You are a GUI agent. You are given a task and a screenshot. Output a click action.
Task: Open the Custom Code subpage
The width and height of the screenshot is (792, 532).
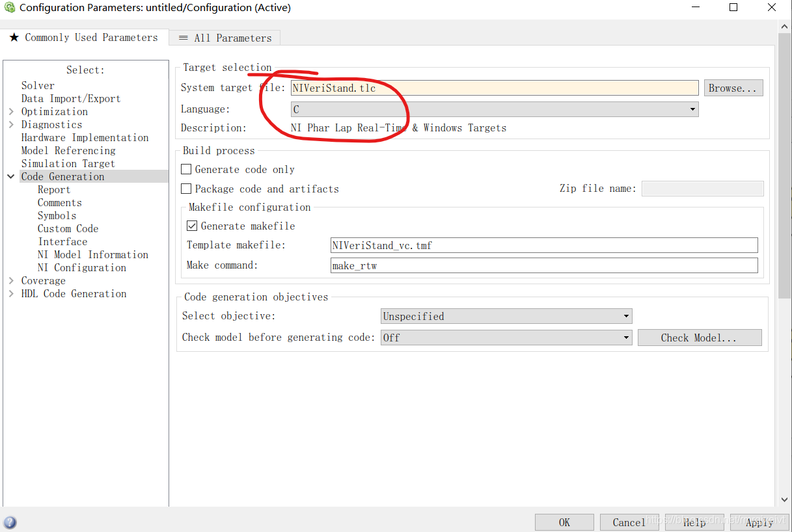[x=68, y=228]
